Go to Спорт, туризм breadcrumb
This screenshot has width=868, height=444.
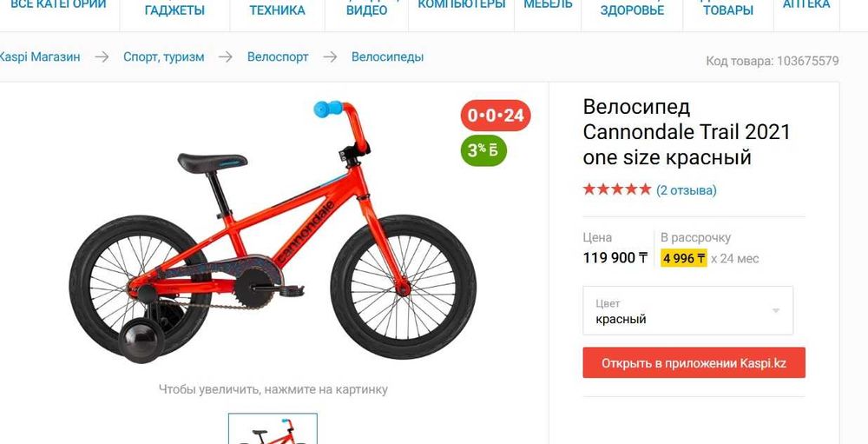pos(163,56)
